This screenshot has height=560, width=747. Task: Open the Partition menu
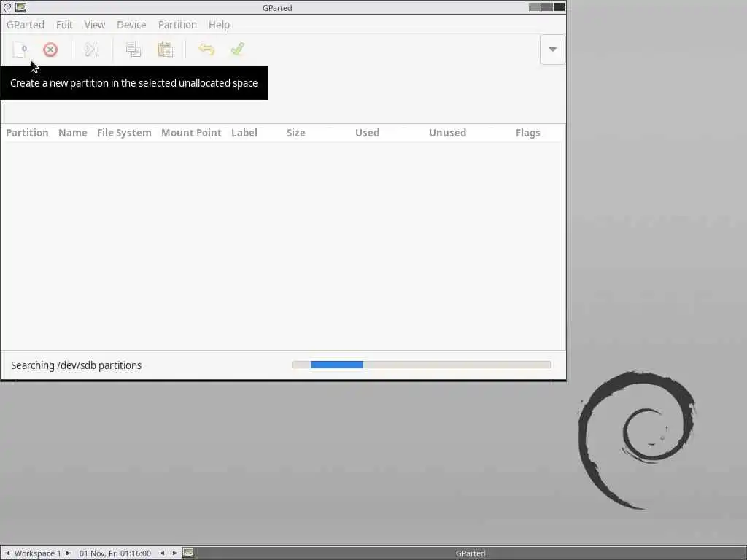click(x=177, y=25)
